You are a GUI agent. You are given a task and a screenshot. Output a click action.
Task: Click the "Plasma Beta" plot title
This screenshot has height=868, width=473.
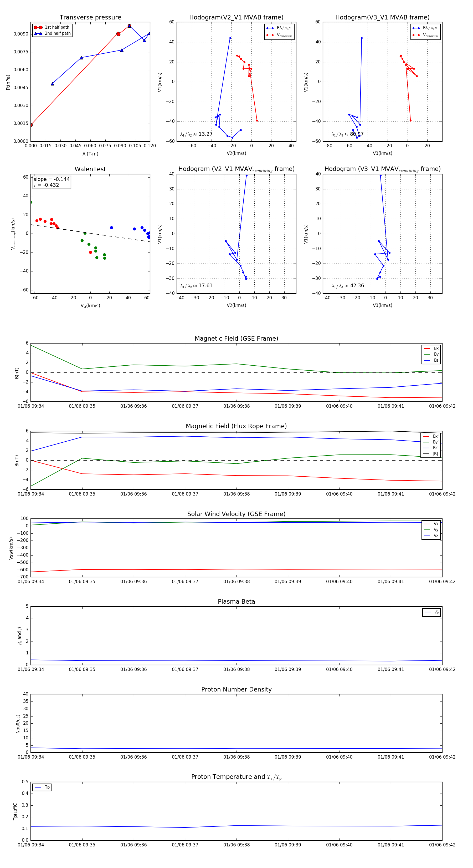click(x=236, y=602)
